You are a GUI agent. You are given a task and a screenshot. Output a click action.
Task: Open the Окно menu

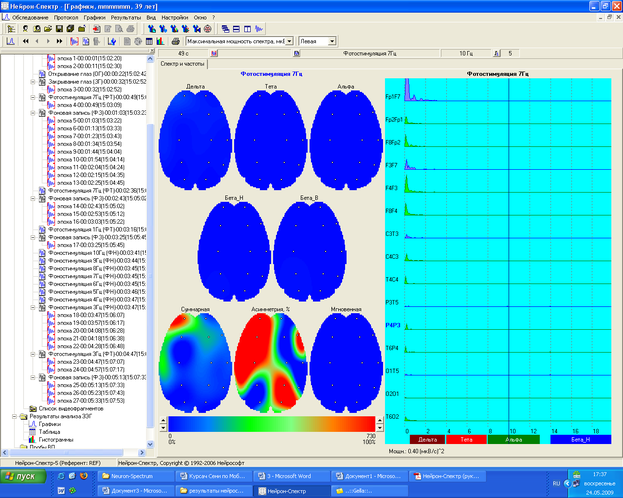pyautogui.click(x=200, y=17)
